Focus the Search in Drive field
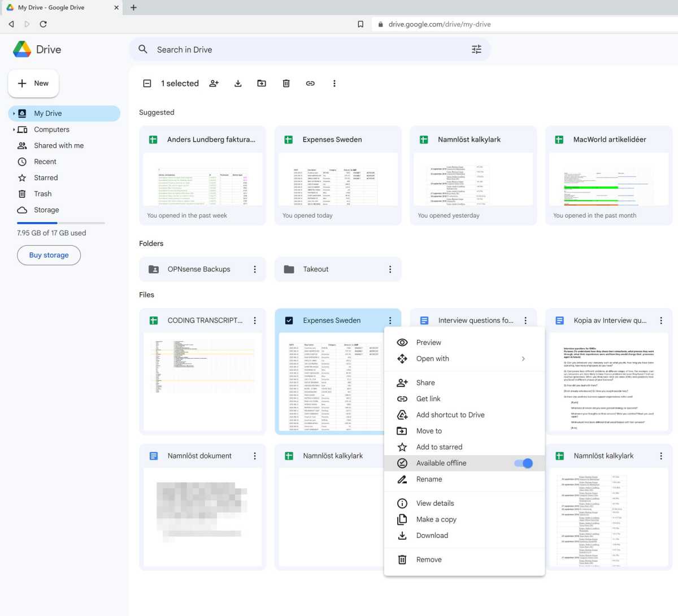 point(310,50)
